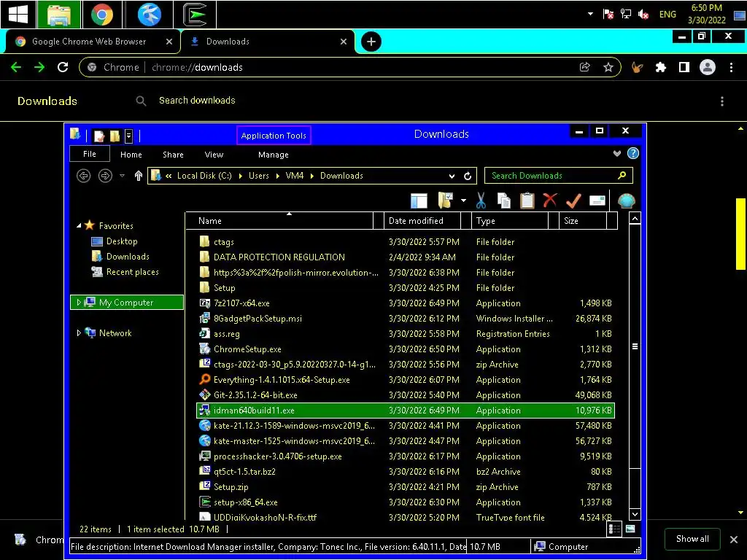Screen dimensions: 747x560
Task: Click the file list scroll down arrow
Action: (x=635, y=514)
